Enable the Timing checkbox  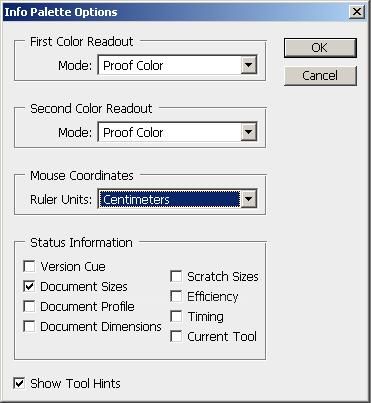click(176, 316)
